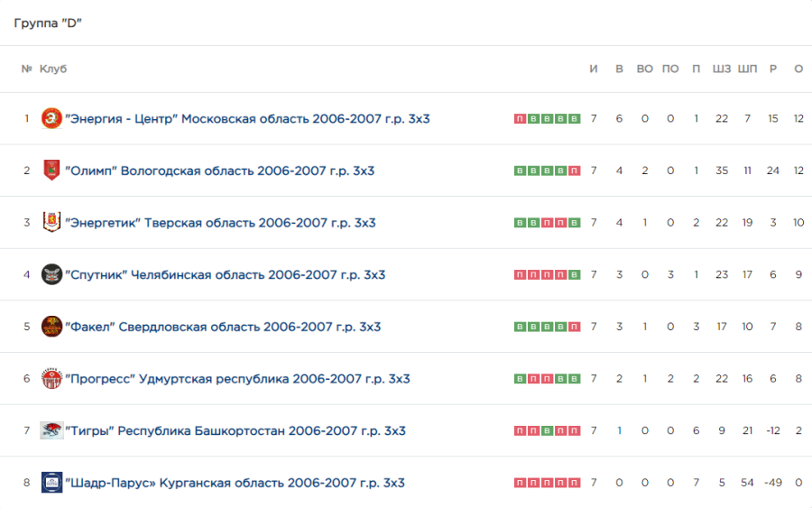Click goals conceded 16 for Прогресс
Screen dimensions: 812x508
point(747,379)
